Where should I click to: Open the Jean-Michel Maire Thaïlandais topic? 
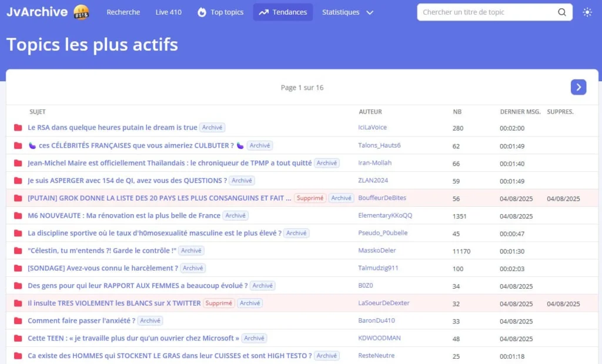(169, 163)
